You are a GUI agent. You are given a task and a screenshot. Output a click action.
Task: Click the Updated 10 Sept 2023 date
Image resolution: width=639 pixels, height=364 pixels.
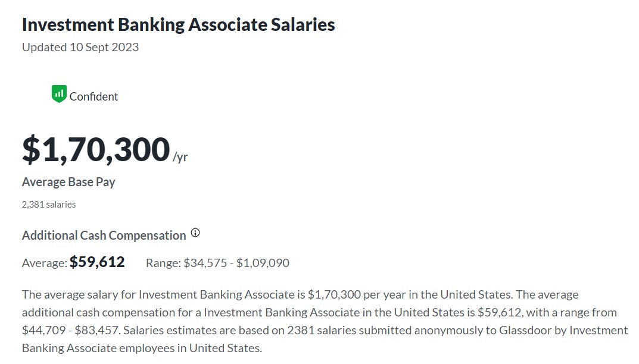[80, 47]
